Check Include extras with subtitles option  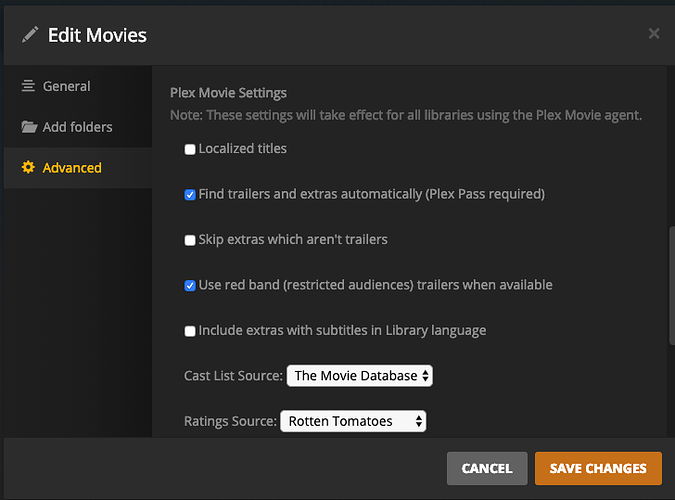[190, 331]
